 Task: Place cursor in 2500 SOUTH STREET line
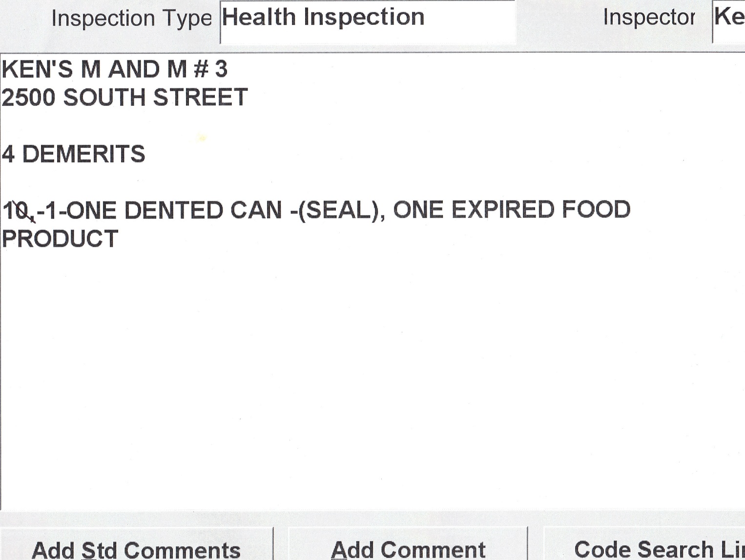coord(124,98)
